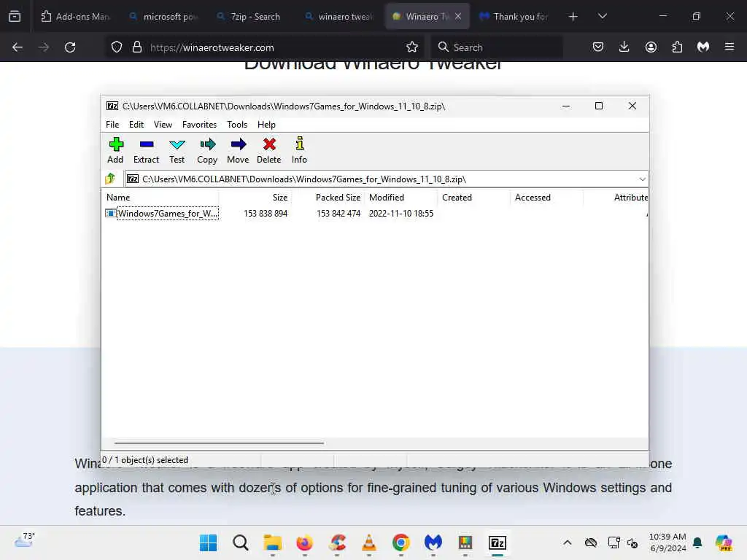The width and height of the screenshot is (747, 560).
Task: Open Firefox Downloads panel
Action: [624, 47]
